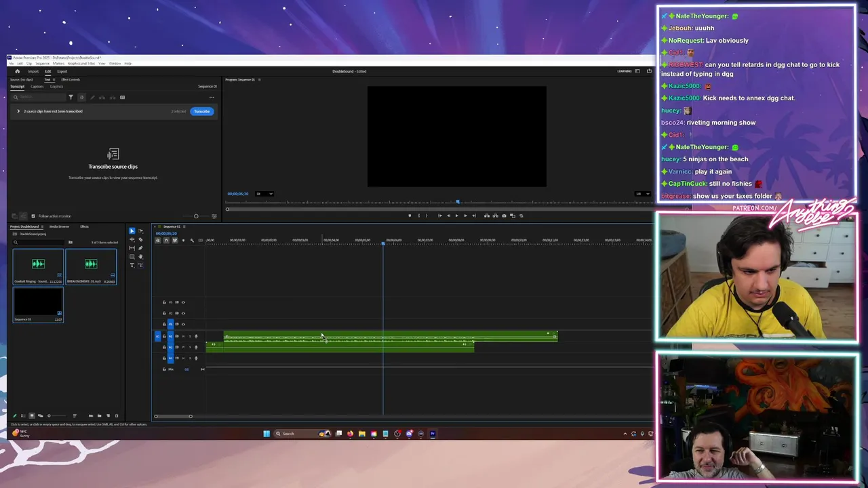Viewport: 868px width, 488px height.
Task: Open workspaces icon at top right
Action: 637,71
